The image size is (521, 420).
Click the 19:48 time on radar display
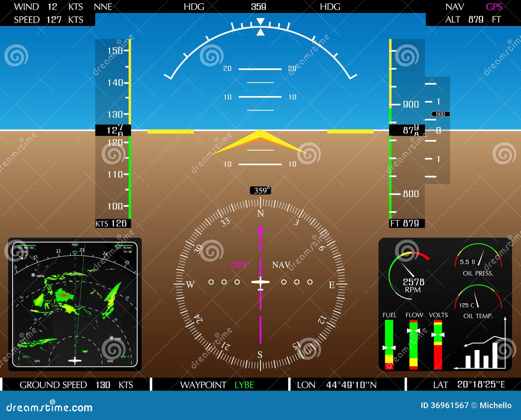[128, 252]
